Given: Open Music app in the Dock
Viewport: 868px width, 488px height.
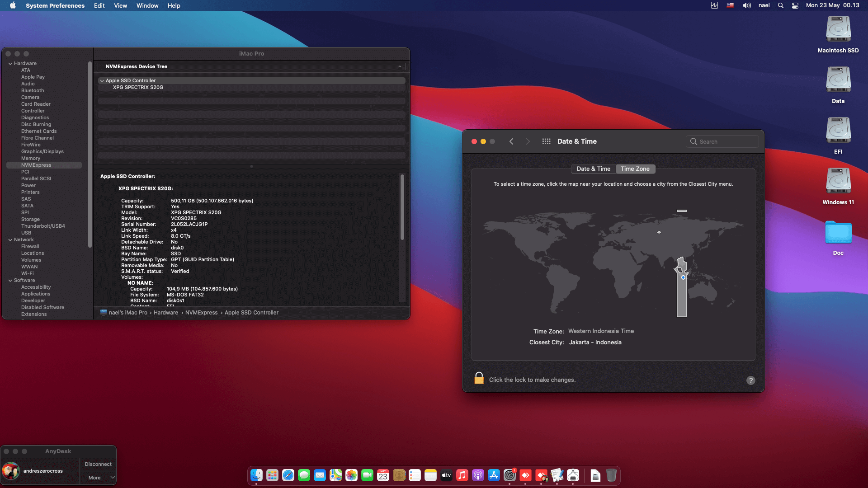Looking at the screenshot, I should pyautogui.click(x=462, y=475).
